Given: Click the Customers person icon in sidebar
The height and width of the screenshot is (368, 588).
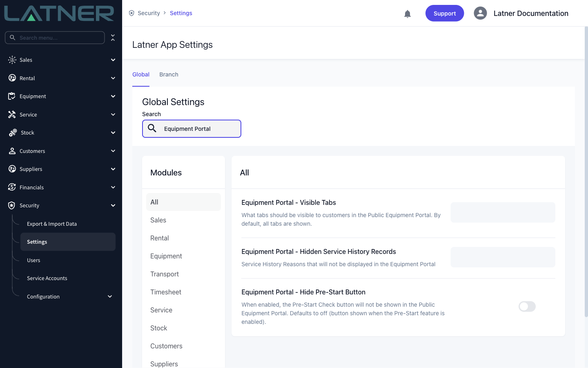Looking at the screenshot, I should (x=12, y=151).
